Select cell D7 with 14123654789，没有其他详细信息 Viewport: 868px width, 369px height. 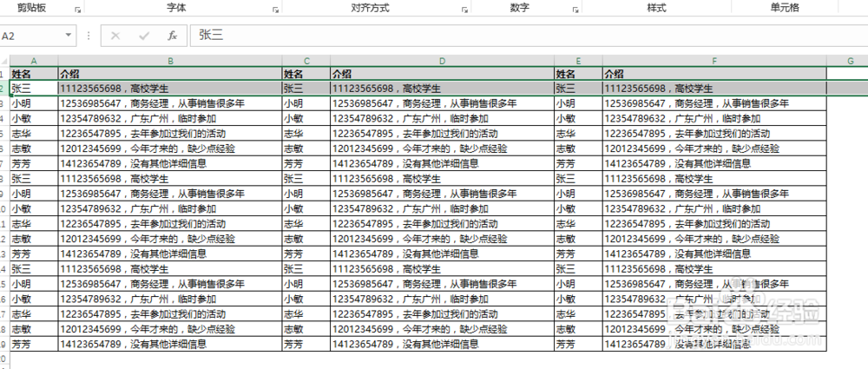click(443, 163)
